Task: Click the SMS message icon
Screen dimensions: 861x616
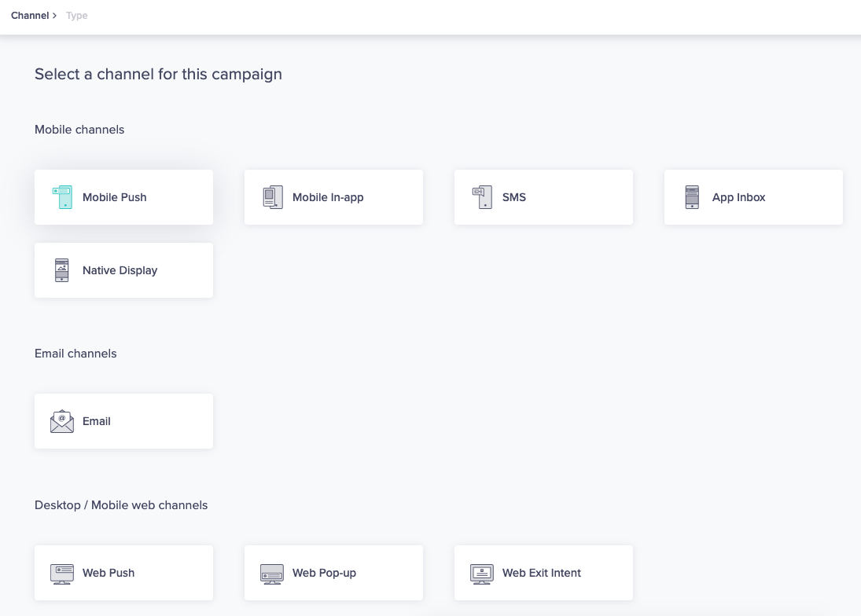Action: pos(482,197)
